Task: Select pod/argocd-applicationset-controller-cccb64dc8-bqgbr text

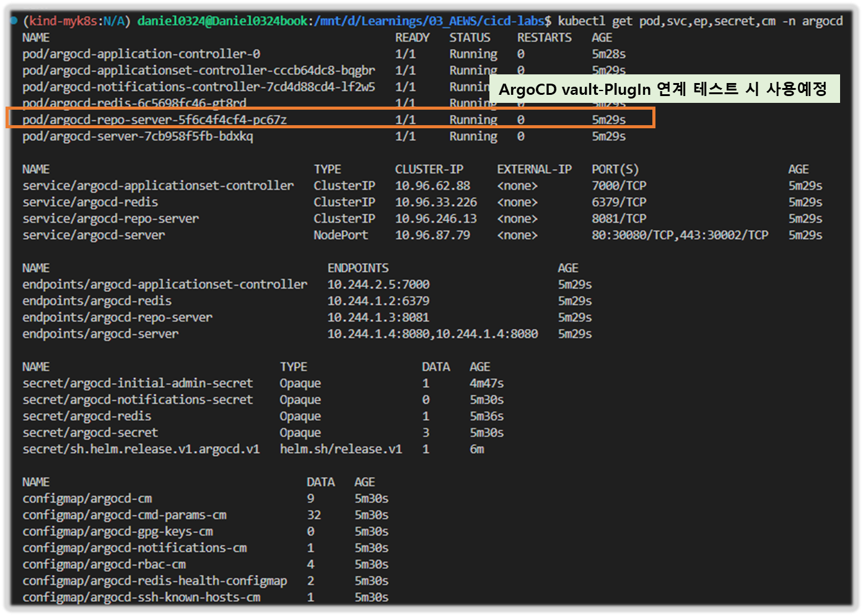Action: [199, 71]
